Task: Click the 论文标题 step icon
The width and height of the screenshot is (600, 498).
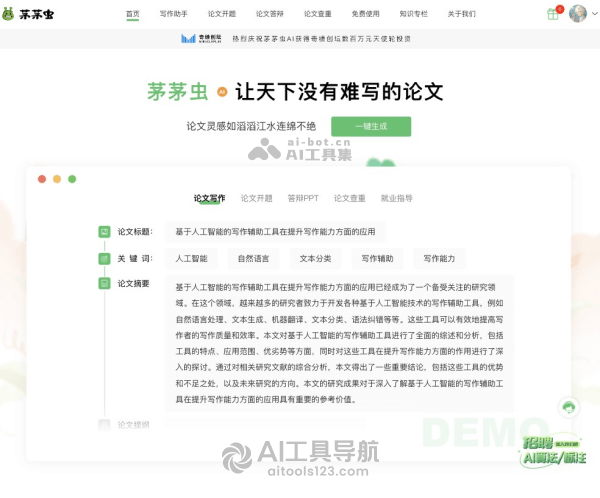Action: [x=104, y=232]
